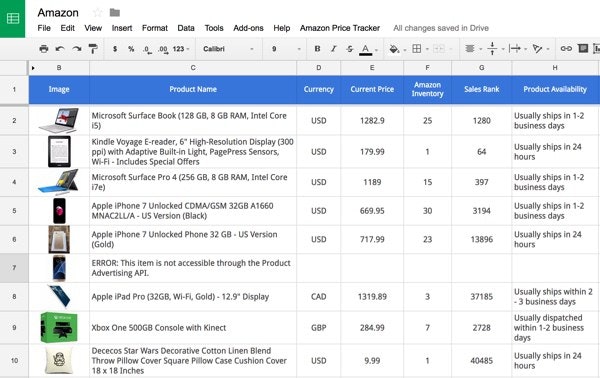Click the Xbox One 500GB Console cell
600x378 pixels.
point(193,327)
